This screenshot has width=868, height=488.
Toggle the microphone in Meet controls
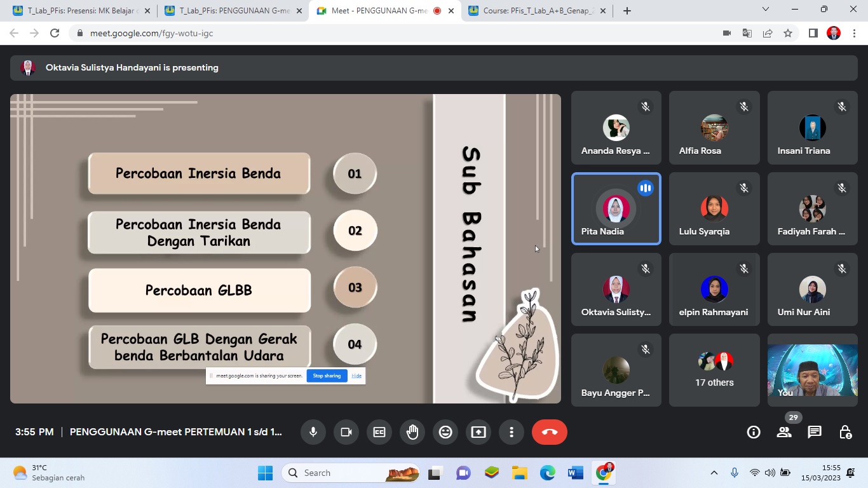click(x=313, y=432)
